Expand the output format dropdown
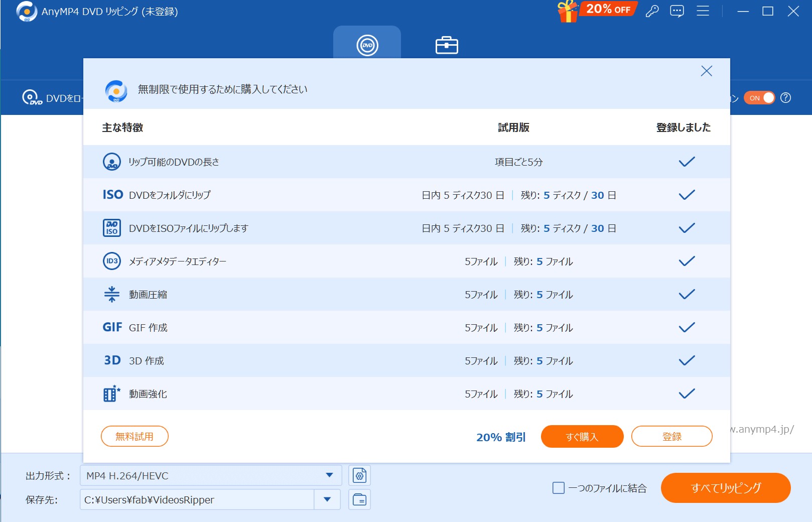The width and height of the screenshot is (812, 522). click(329, 475)
